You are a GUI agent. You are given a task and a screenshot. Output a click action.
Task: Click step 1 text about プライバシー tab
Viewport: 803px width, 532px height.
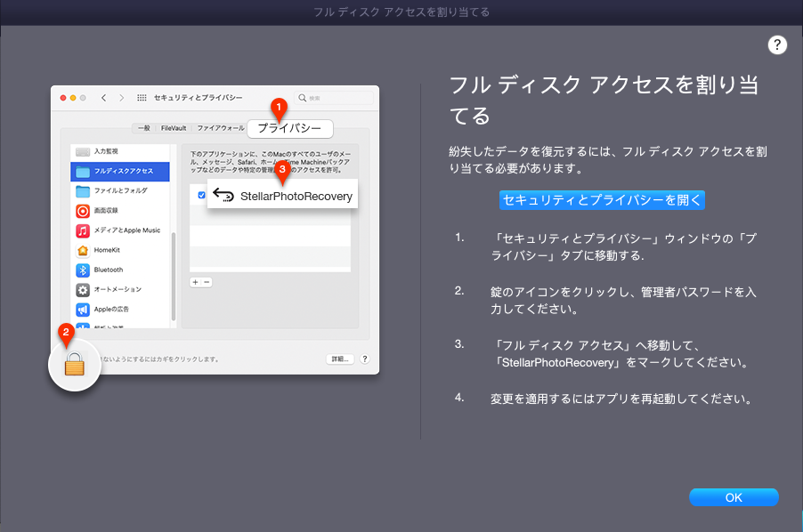(623, 246)
